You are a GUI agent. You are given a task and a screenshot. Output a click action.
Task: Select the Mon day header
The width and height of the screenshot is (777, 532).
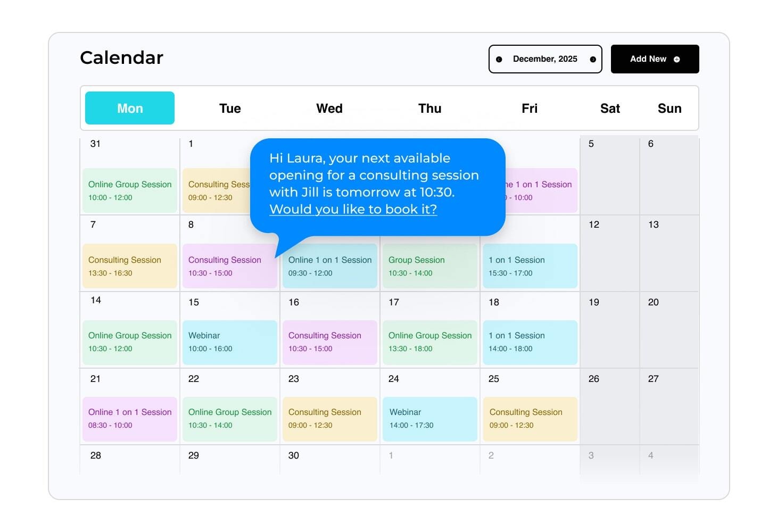click(x=129, y=108)
